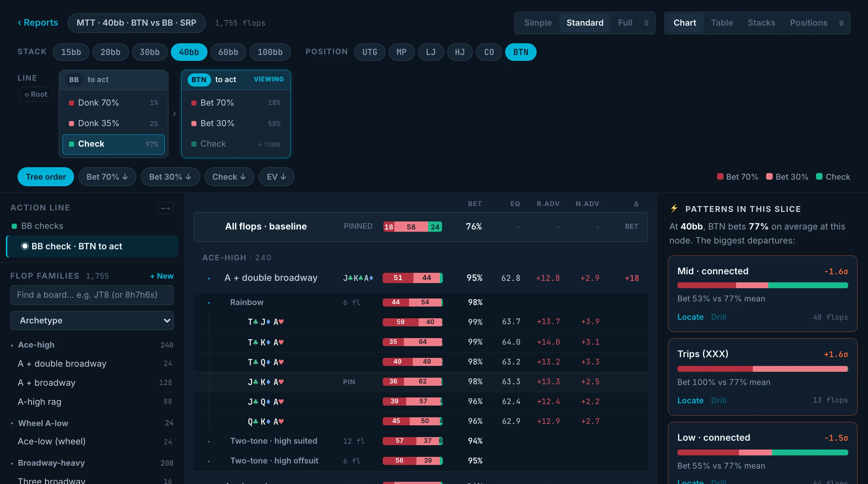Drill Mid connected pattern
This screenshot has width=868, height=484.
click(x=718, y=317)
